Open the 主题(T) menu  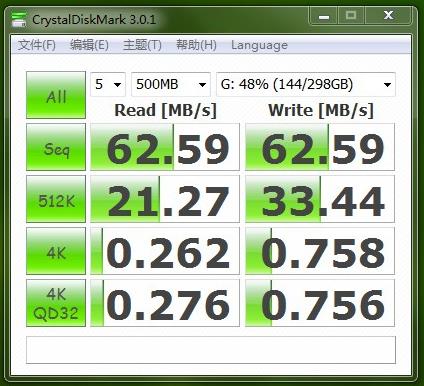click(x=142, y=45)
